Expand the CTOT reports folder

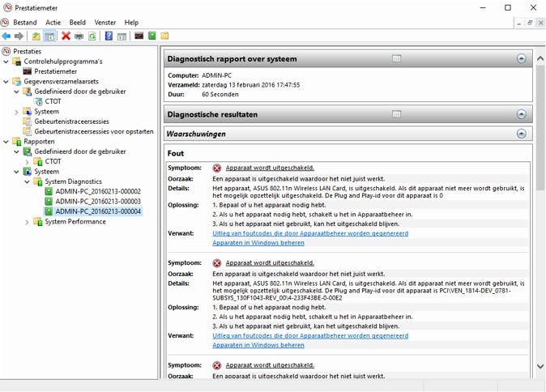27,162
